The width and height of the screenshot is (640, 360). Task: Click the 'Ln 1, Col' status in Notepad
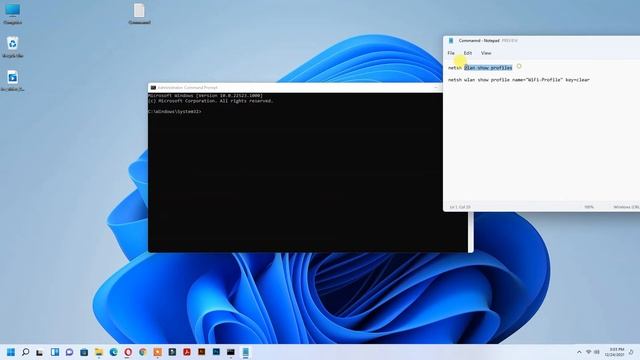tap(460, 207)
